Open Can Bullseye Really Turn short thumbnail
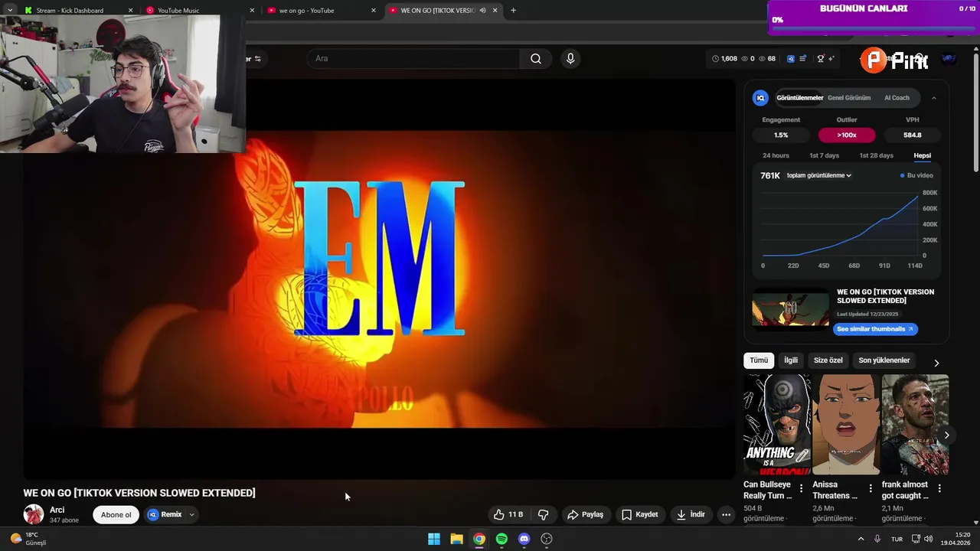This screenshot has width=980, height=551. click(777, 425)
